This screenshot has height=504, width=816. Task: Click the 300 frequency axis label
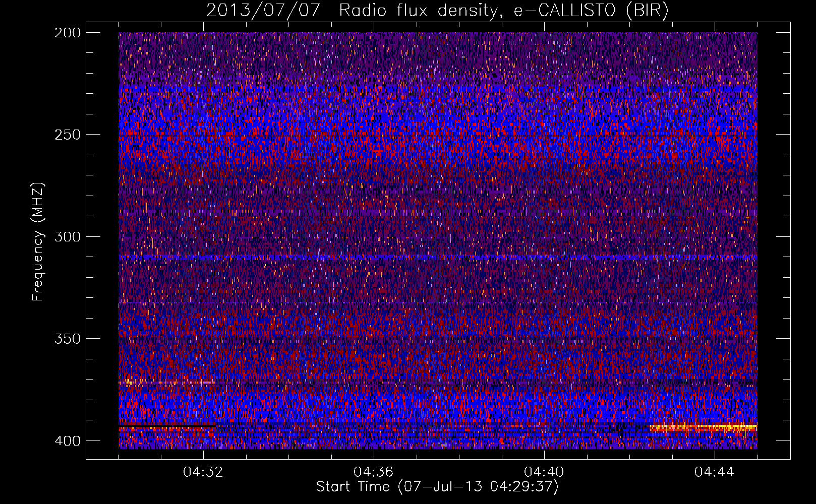tap(67, 236)
